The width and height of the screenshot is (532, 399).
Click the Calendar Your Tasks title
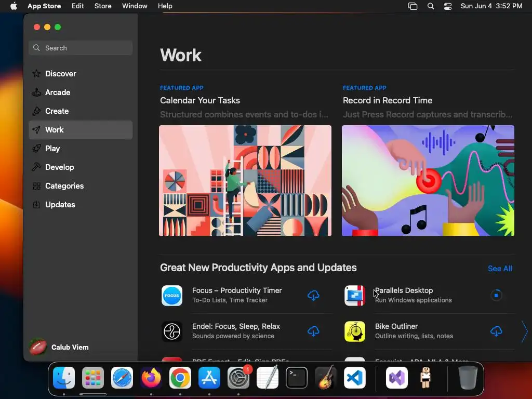click(x=200, y=100)
